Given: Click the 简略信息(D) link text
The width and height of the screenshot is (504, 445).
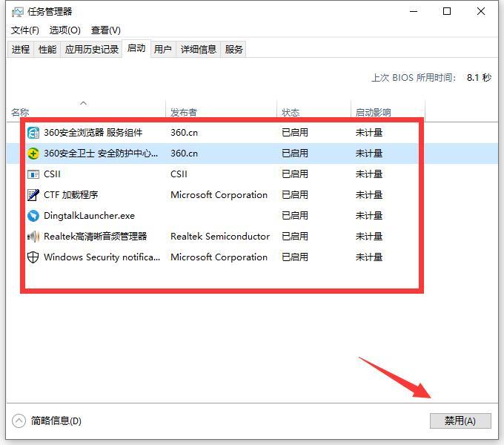Looking at the screenshot, I should click(x=56, y=421).
